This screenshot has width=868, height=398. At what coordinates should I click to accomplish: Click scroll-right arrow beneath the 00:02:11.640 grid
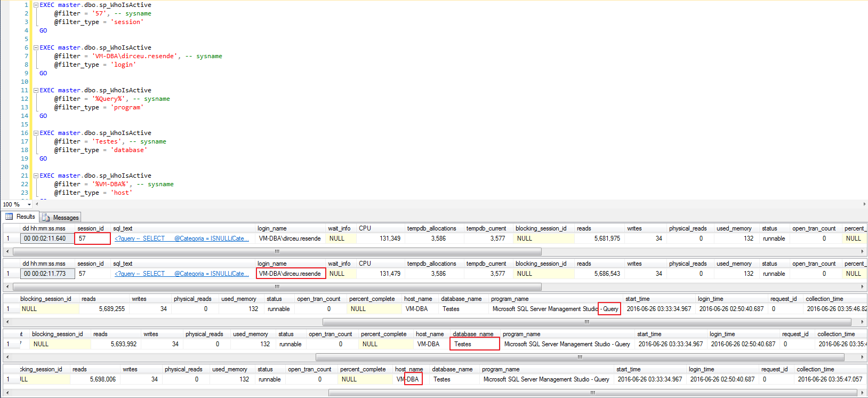click(862, 251)
